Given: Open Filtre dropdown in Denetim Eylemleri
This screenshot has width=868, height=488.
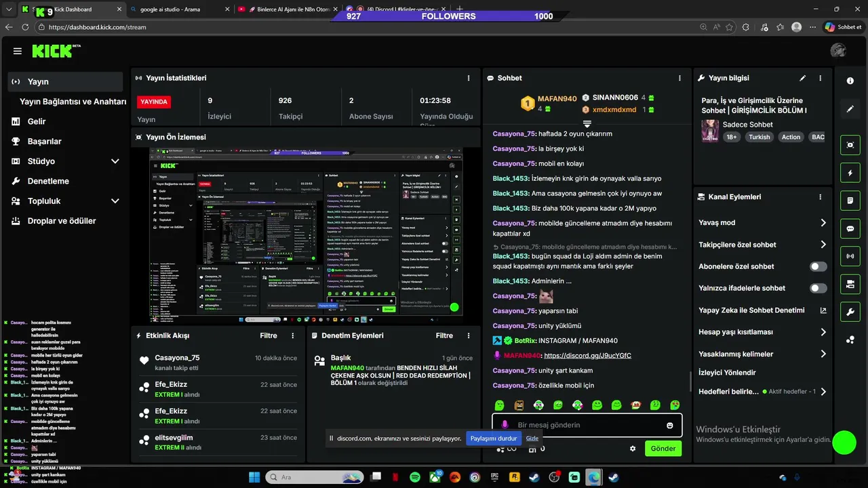Looking at the screenshot, I should pos(444,335).
